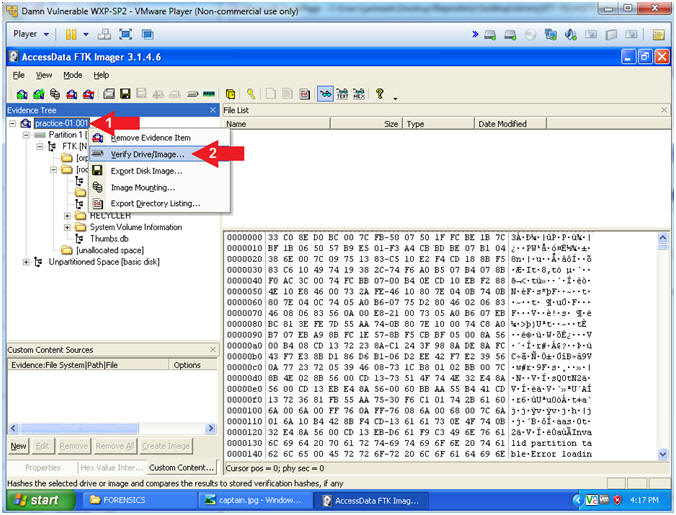The height and width of the screenshot is (515, 676).
Task: Expand the Unpartitioned Space node
Action: [26, 262]
